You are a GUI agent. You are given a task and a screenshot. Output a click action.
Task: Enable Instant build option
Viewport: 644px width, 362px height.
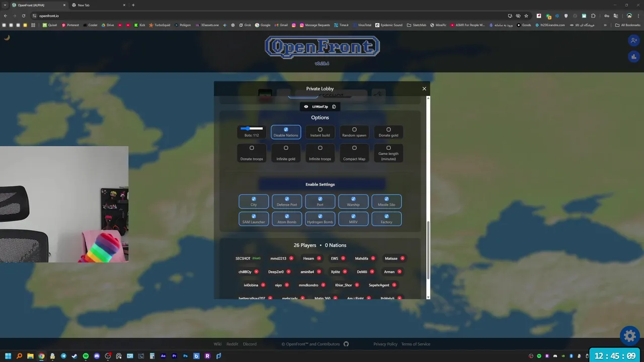(x=320, y=132)
